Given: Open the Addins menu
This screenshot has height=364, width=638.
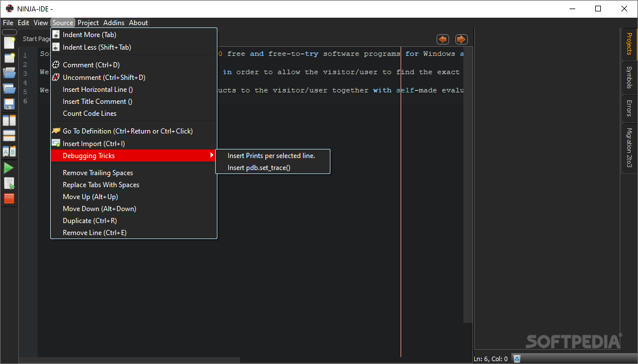Looking at the screenshot, I should pyautogui.click(x=114, y=23).
